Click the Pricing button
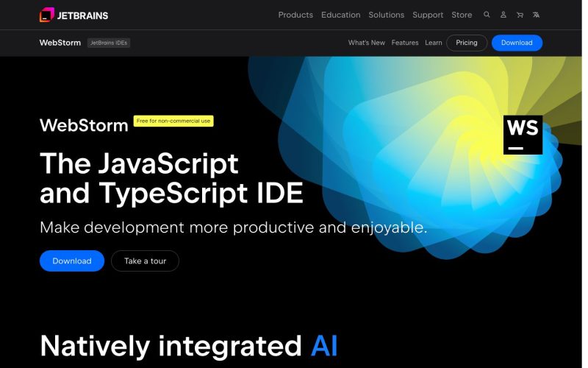 tap(467, 43)
